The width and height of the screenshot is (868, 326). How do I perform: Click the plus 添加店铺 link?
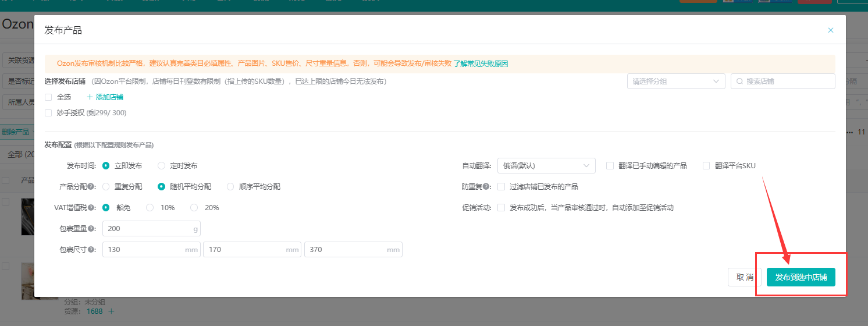(x=105, y=97)
